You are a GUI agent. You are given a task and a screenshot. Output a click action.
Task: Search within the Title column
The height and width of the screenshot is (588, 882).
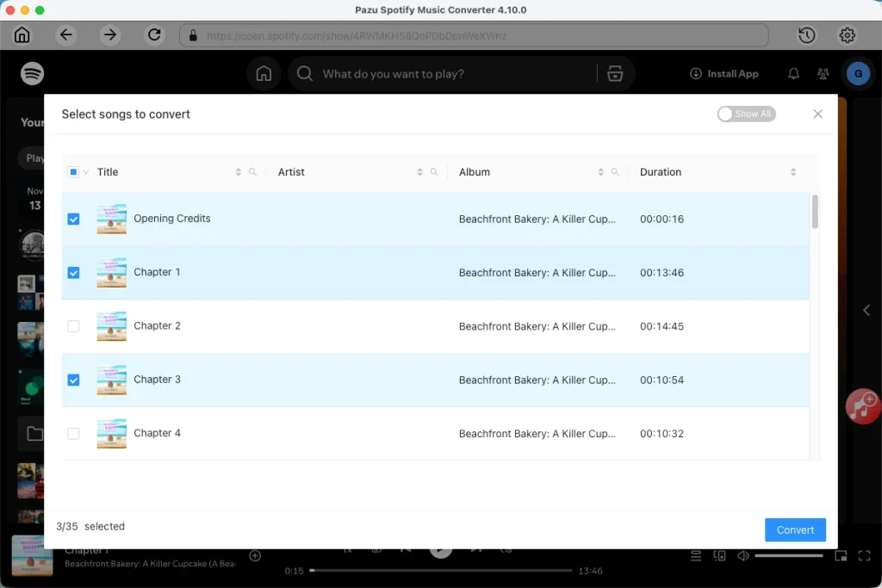(x=252, y=172)
